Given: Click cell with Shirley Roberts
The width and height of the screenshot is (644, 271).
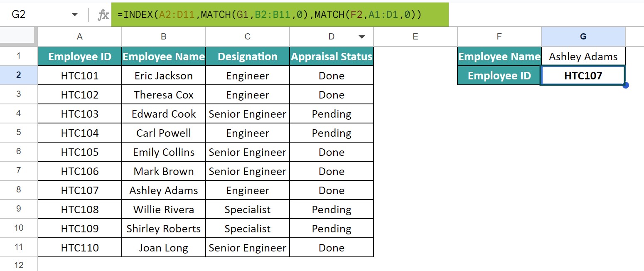Looking at the screenshot, I should pos(164,229).
